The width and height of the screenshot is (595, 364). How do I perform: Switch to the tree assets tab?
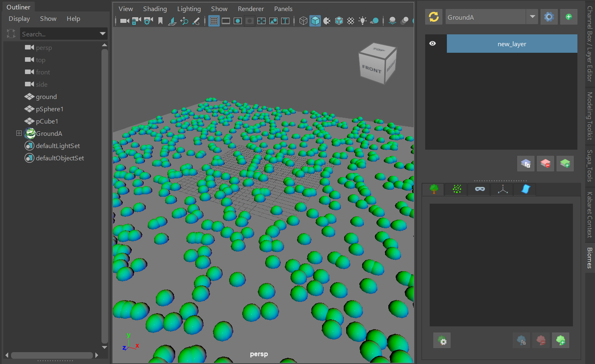click(x=434, y=189)
